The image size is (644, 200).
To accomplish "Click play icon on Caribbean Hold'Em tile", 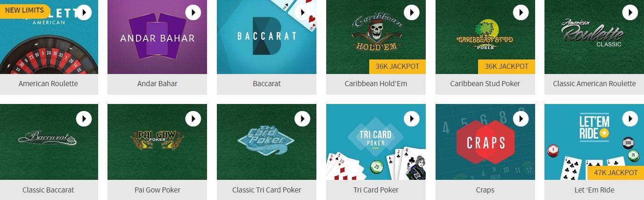I will (x=412, y=12).
